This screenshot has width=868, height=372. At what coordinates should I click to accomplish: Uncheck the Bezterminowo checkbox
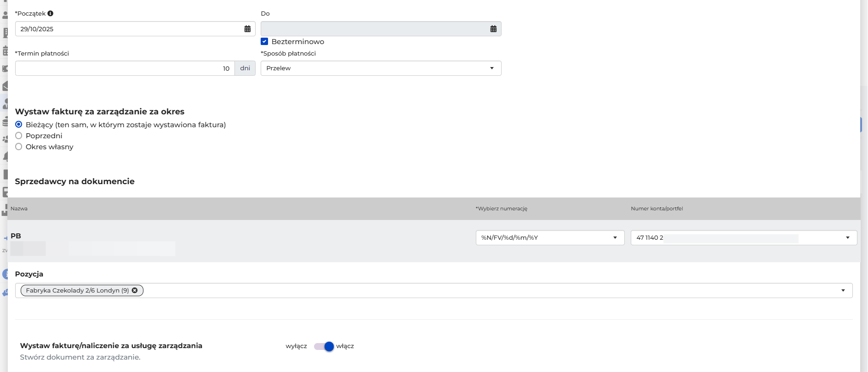coord(264,41)
